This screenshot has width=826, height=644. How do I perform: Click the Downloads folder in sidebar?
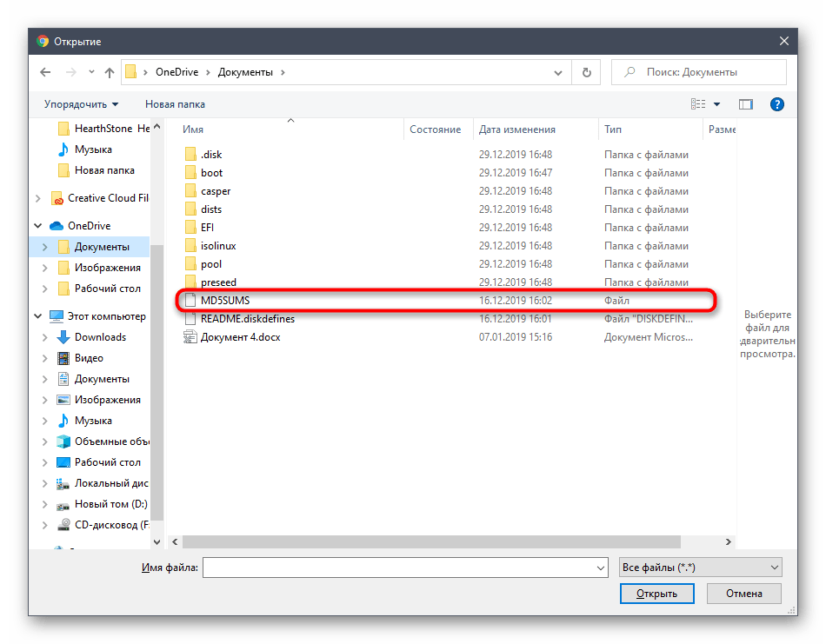100,337
